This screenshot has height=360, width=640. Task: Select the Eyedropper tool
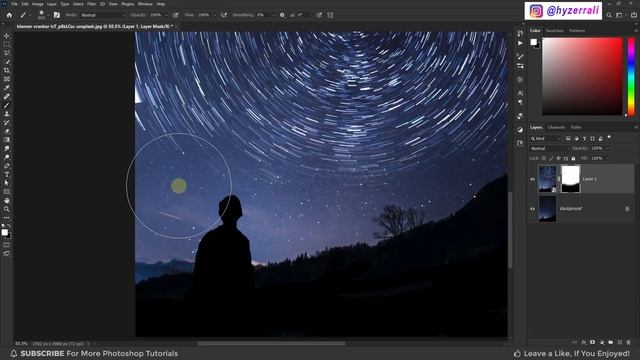click(7, 88)
